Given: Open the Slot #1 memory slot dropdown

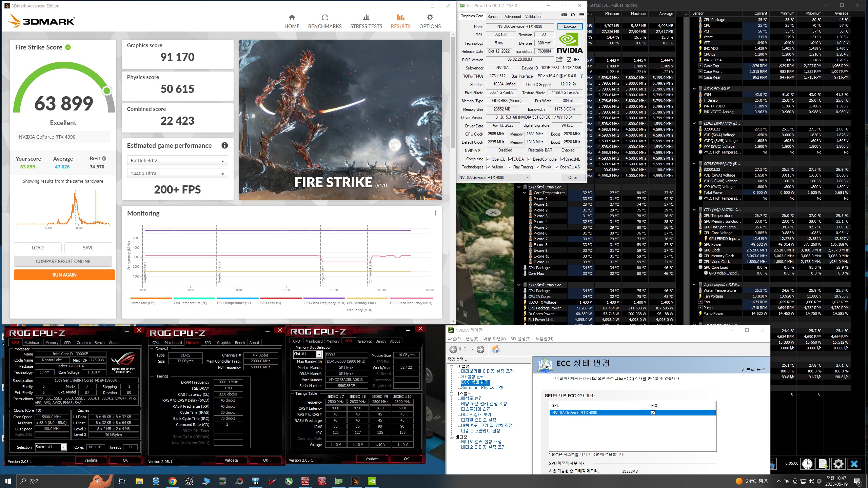Looking at the screenshot, I should pos(308,354).
